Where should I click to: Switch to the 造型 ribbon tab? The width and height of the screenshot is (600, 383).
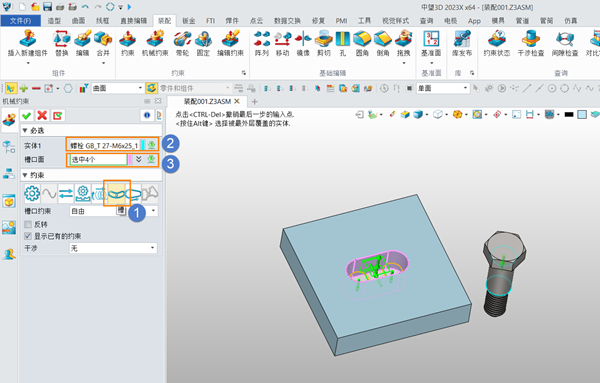coord(54,21)
